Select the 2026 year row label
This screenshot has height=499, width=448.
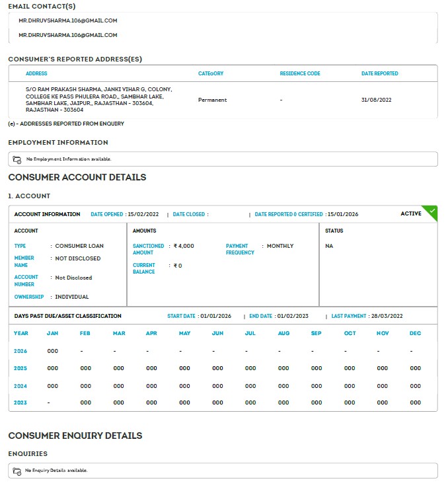point(21,351)
